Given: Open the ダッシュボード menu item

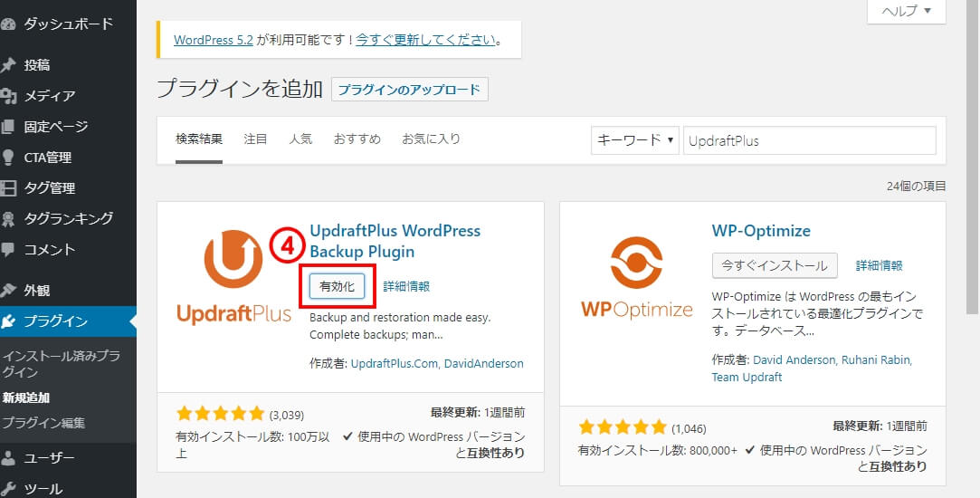Looking at the screenshot, I should pos(68,24).
